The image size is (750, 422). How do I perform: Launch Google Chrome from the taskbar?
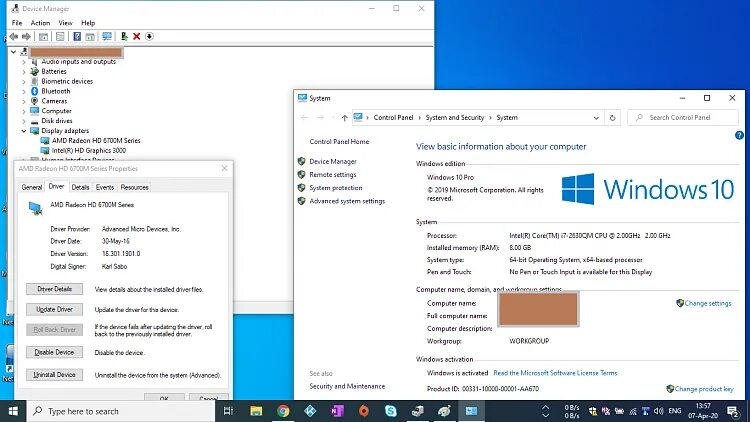click(283, 411)
